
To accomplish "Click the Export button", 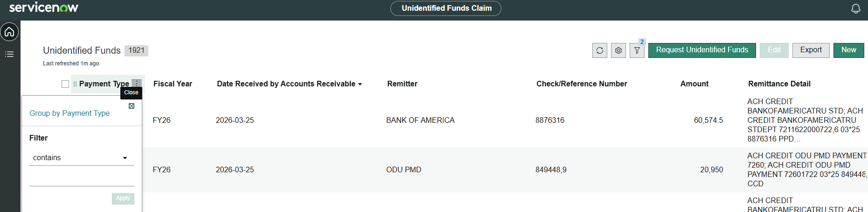I will pyautogui.click(x=811, y=50).
